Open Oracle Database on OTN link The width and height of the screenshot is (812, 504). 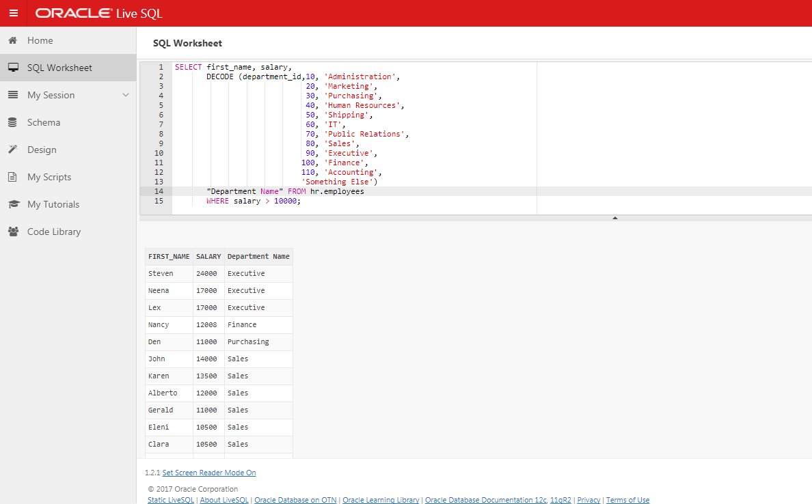click(295, 500)
